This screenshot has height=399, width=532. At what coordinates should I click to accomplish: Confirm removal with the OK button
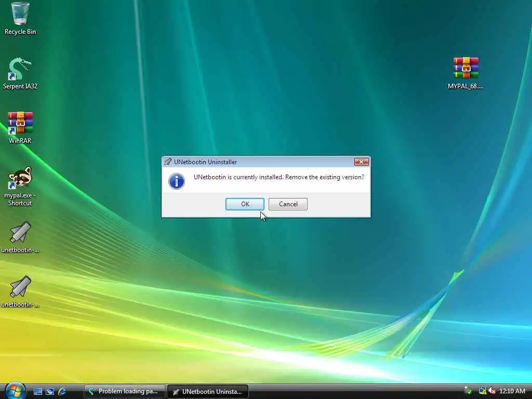[x=245, y=204]
